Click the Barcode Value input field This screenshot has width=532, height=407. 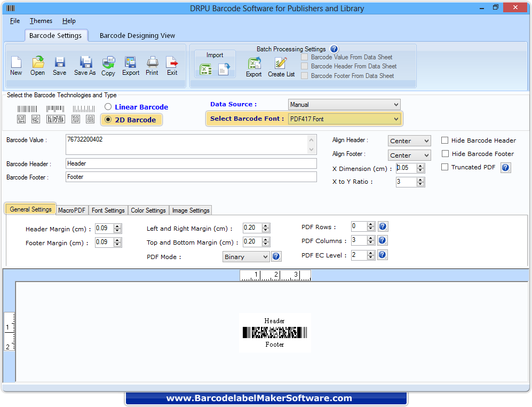tap(191, 144)
